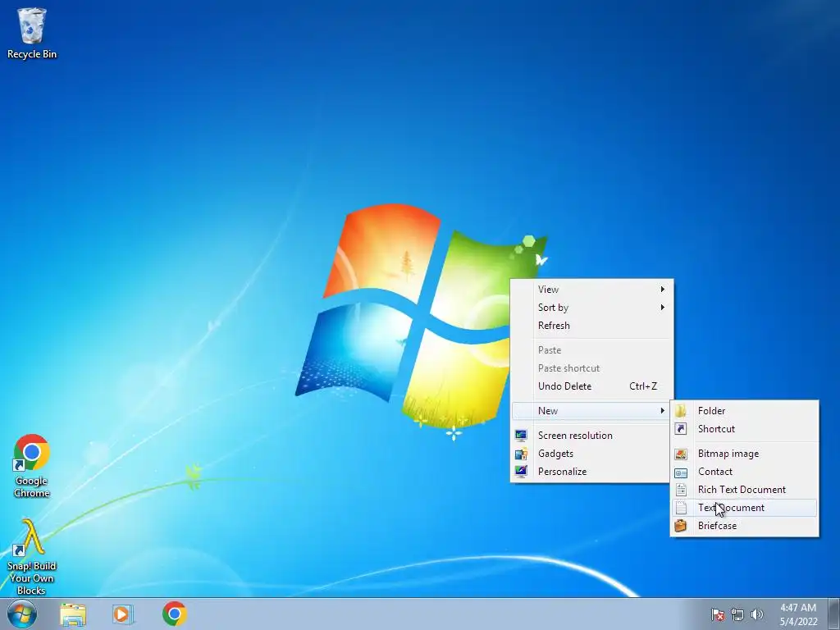Click the Screen resolution monitor icon

pos(521,436)
